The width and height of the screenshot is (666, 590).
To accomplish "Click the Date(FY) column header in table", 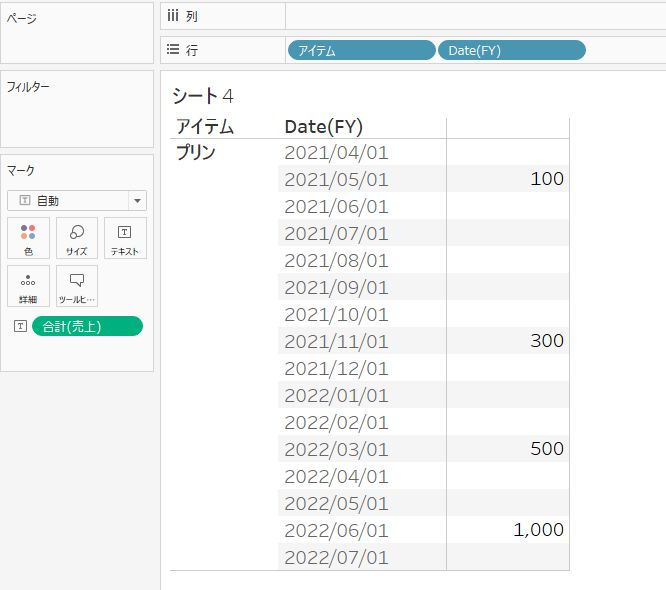I will click(323, 126).
